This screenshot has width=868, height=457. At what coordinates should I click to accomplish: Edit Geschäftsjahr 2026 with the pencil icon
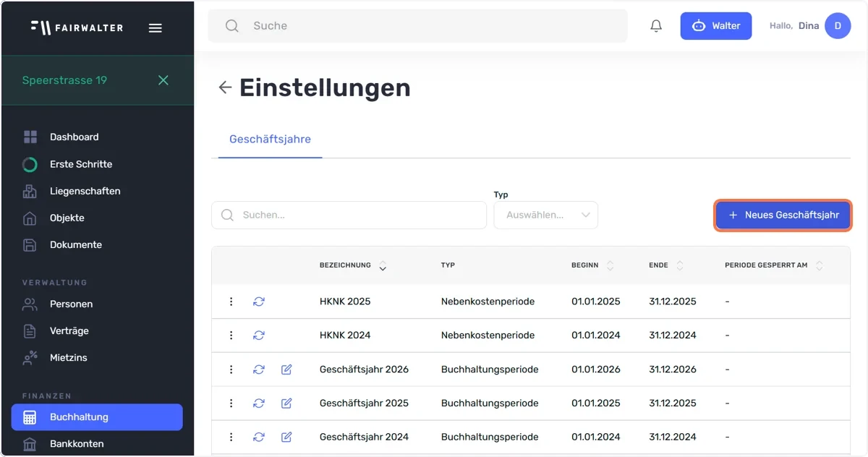286,370
